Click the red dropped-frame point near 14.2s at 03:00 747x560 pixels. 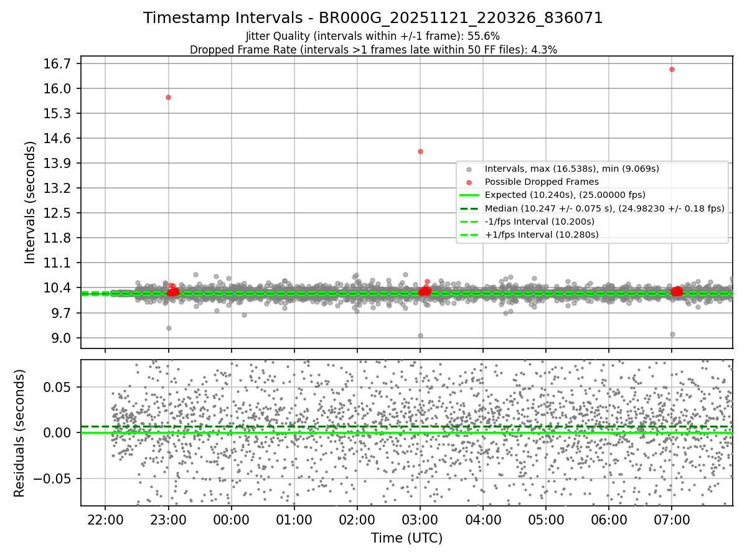[420, 151]
